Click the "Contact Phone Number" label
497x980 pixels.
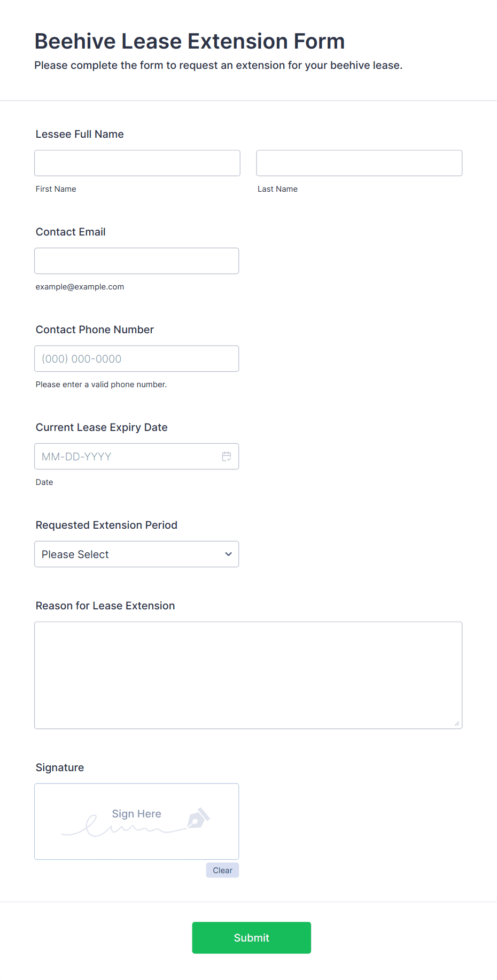click(x=95, y=330)
